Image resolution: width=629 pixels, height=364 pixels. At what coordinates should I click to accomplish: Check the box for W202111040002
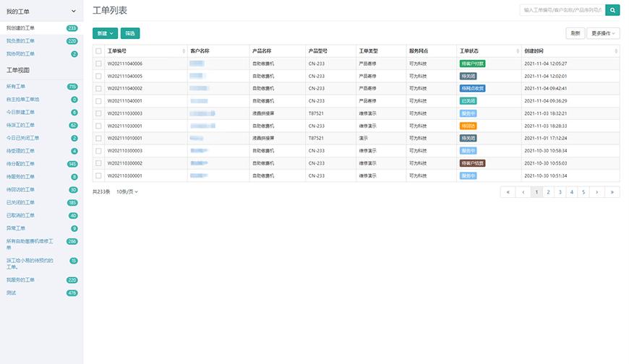click(98, 88)
